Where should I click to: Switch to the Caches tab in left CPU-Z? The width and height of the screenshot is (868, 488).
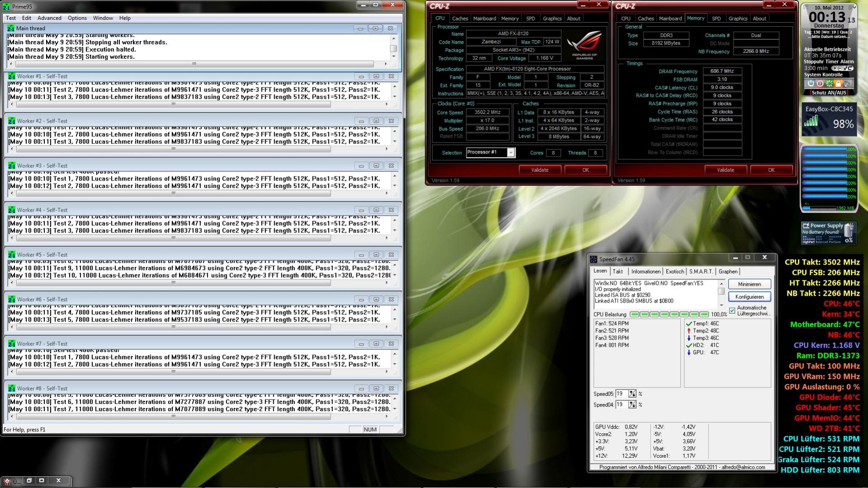point(460,19)
